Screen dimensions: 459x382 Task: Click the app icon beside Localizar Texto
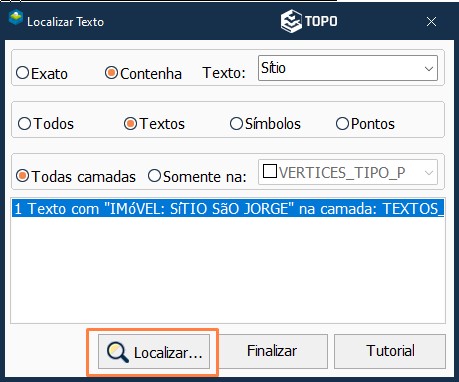[x=16, y=18]
